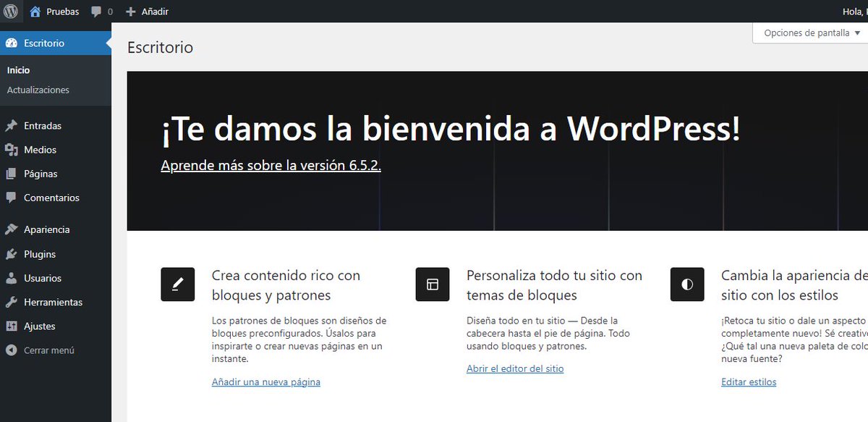Click the Escritorio page heading

pos(160,47)
